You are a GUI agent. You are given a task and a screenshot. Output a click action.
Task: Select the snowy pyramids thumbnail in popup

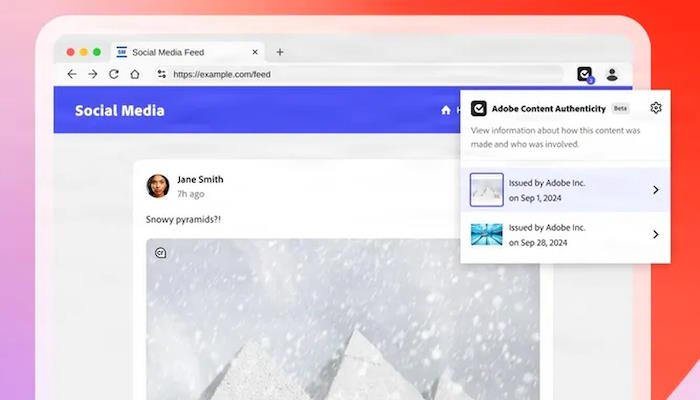pyautogui.click(x=487, y=190)
